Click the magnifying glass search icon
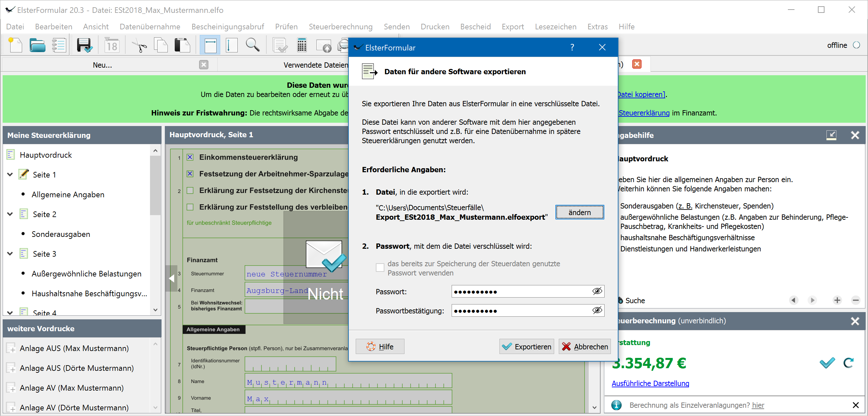This screenshot has height=416, width=868. point(253,45)
